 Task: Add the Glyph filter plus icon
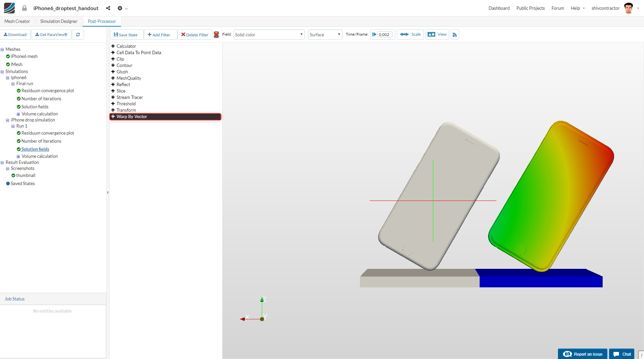(113, 72)
